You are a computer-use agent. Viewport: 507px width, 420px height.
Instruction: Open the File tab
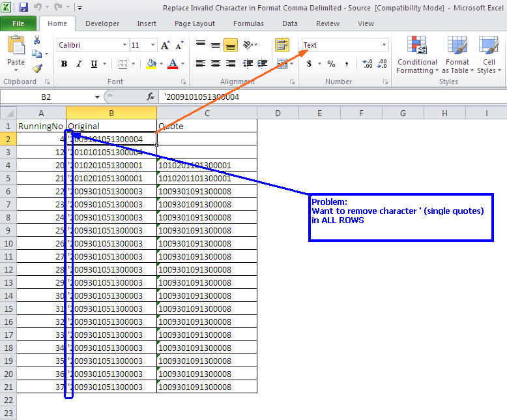tap(18, 23)
